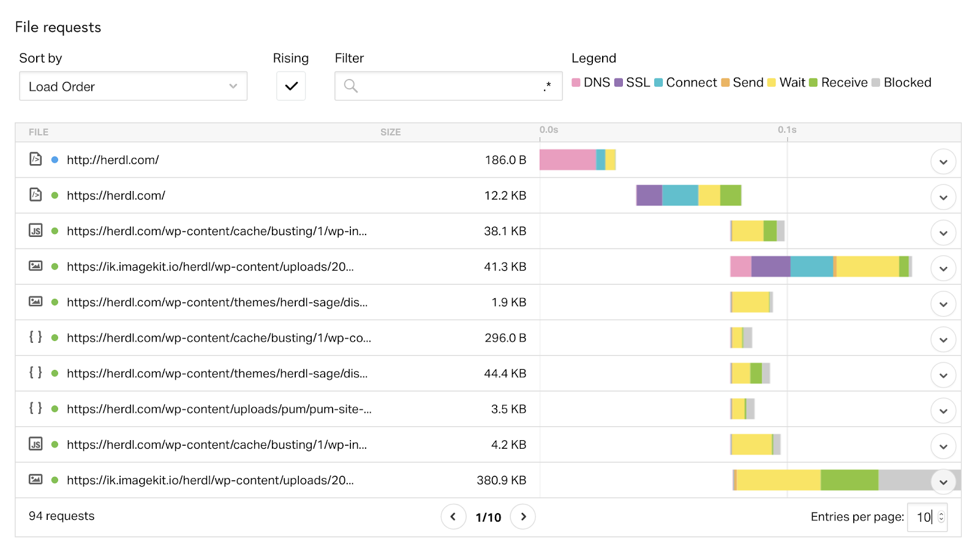The width and height of the screenshot is (980, 559).
Task: Expand details for the 380.9 KB image request
Action: 943,482
